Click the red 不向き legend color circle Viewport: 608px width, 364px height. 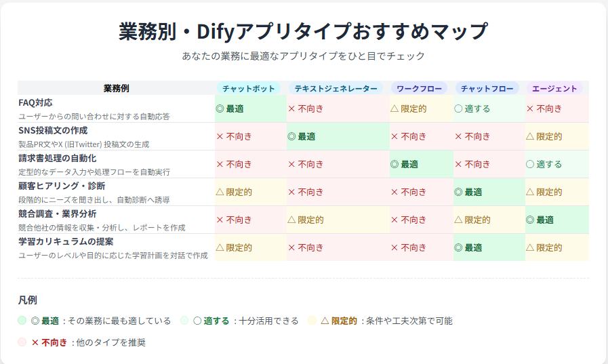(x=22, y=342)
